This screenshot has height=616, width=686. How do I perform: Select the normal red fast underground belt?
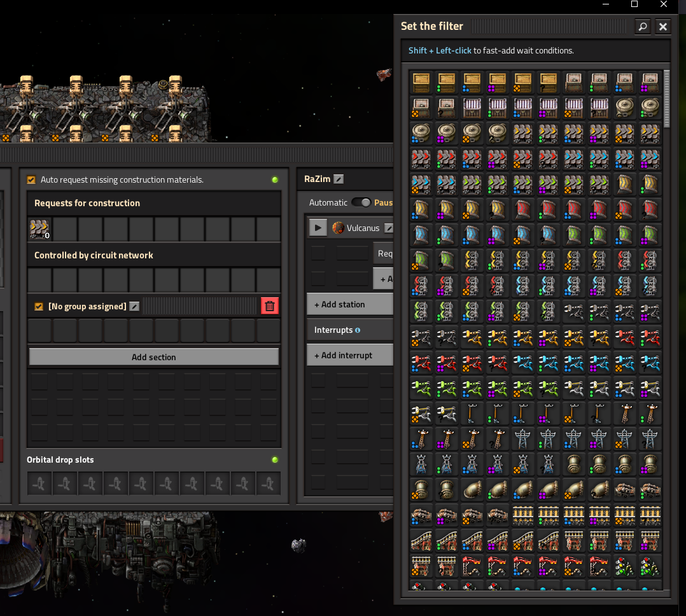point(522,209)
